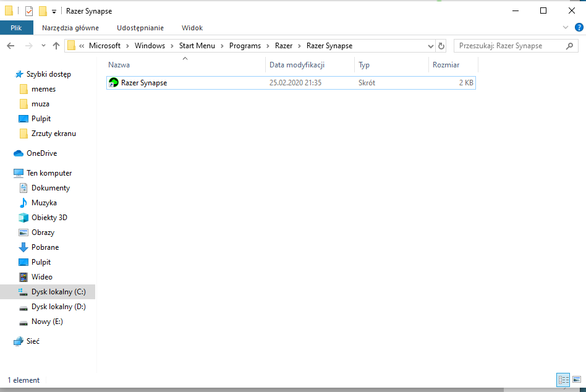Open the muza folder
The image size is (586, 392).
pyautogui.click(x=40, y=104)
